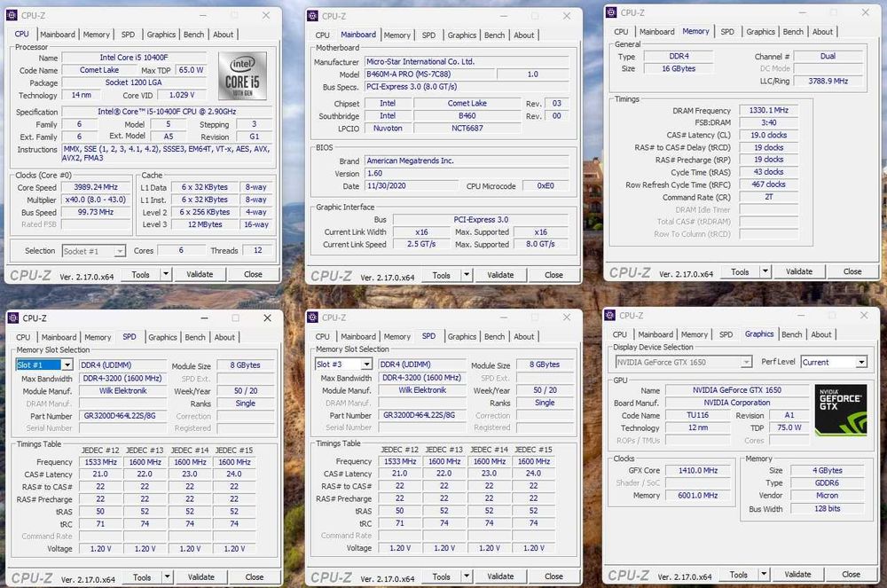Click the GPU memory Type value GDDR6
887x588 pixels.
click(827, 482)
